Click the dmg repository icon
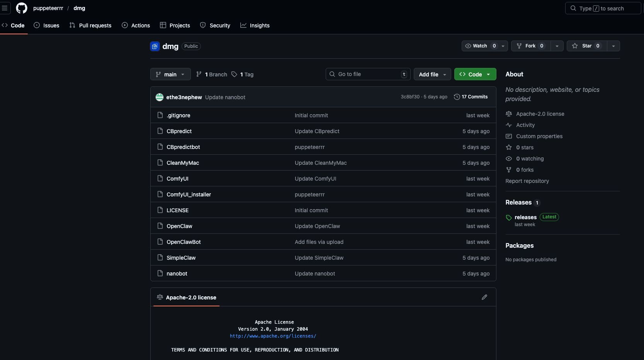 [155, 46]
